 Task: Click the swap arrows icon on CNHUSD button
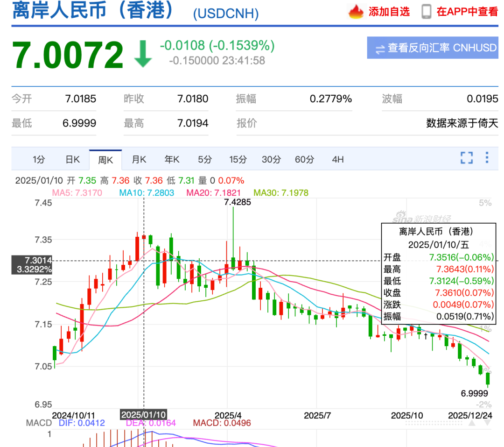[380, 49]
